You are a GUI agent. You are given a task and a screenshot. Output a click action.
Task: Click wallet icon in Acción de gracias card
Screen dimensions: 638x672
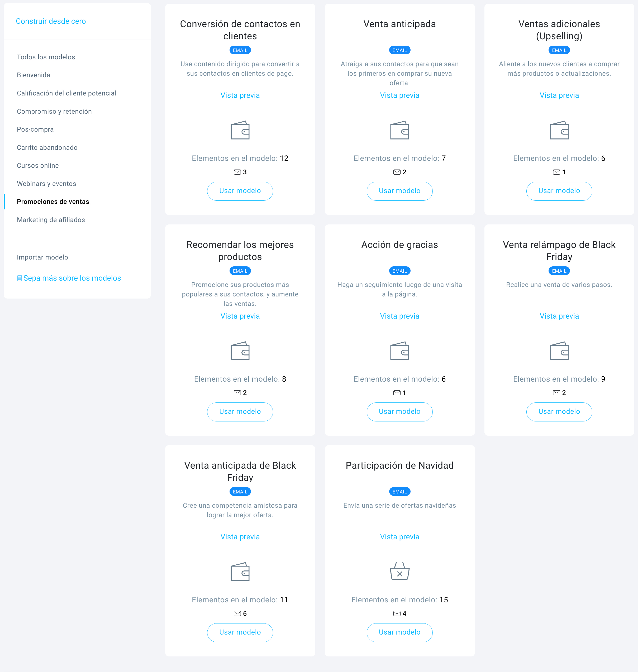coord(399,351)
